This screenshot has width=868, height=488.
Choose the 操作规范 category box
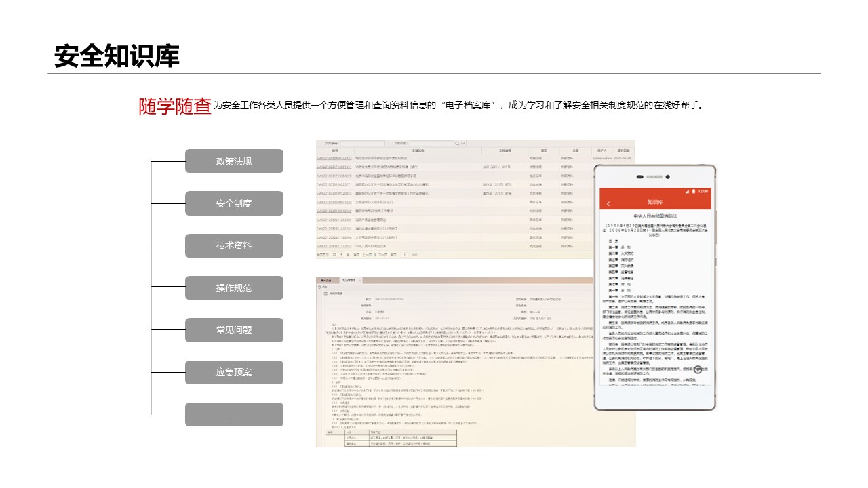coord(234,288)
